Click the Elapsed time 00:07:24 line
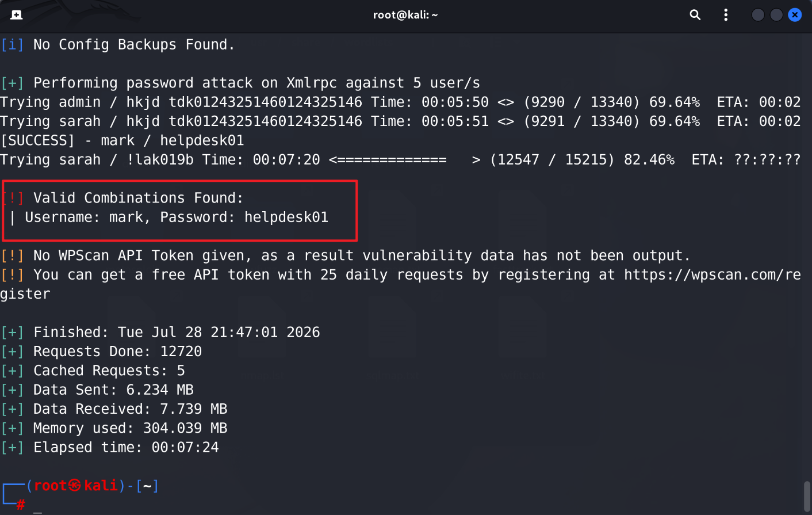The width and height of the screenshot is (812, 515). 110,447
